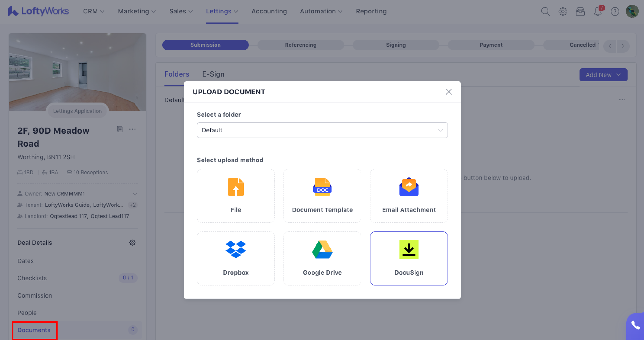Click the phone call widget
The height and width of the screenshot is (340, 644).
[x=635, y=325]
